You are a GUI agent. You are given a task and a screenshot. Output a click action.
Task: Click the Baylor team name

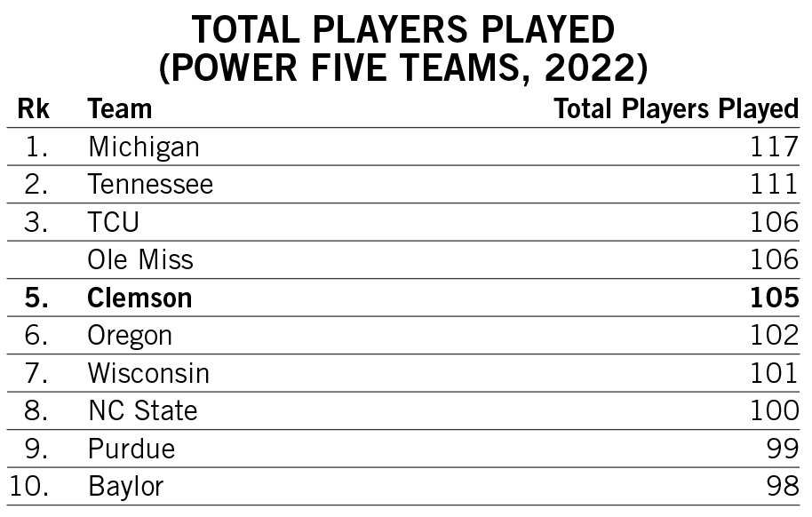[x=126, y=488]
